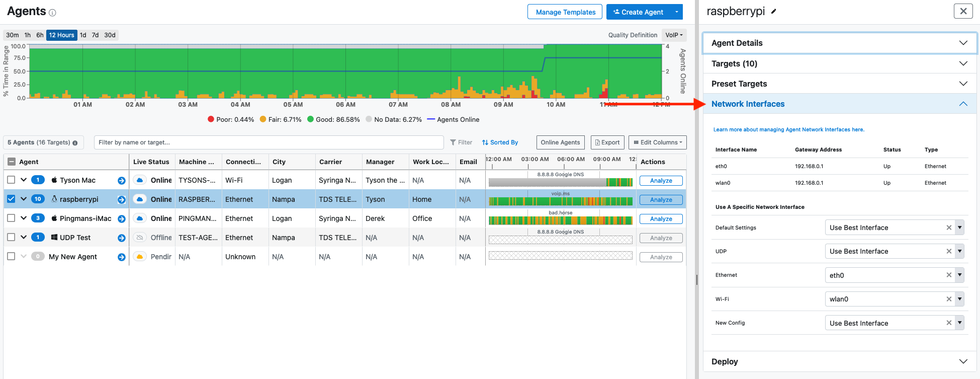The width and height of the screenshot is (980, 379).
Task: Switch to the 30m time range
Action: click(13, 35)
